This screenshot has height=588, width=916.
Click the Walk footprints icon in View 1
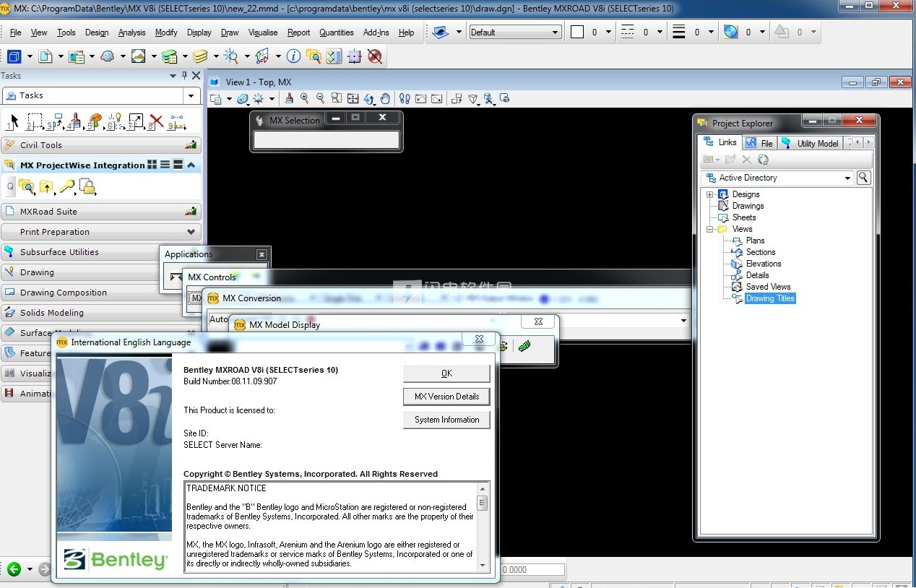click(405, 98)
